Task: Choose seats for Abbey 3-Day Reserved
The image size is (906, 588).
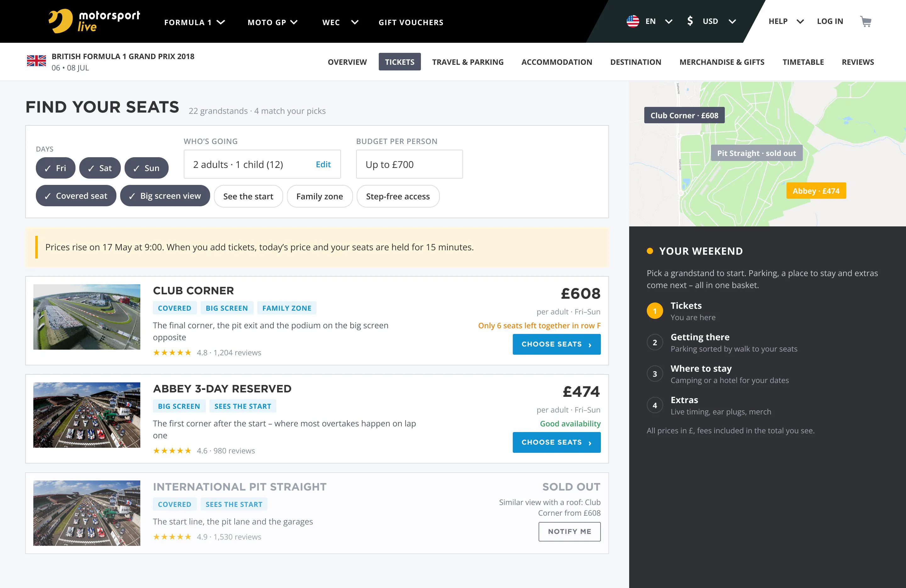Action: [x=556, y=442]
